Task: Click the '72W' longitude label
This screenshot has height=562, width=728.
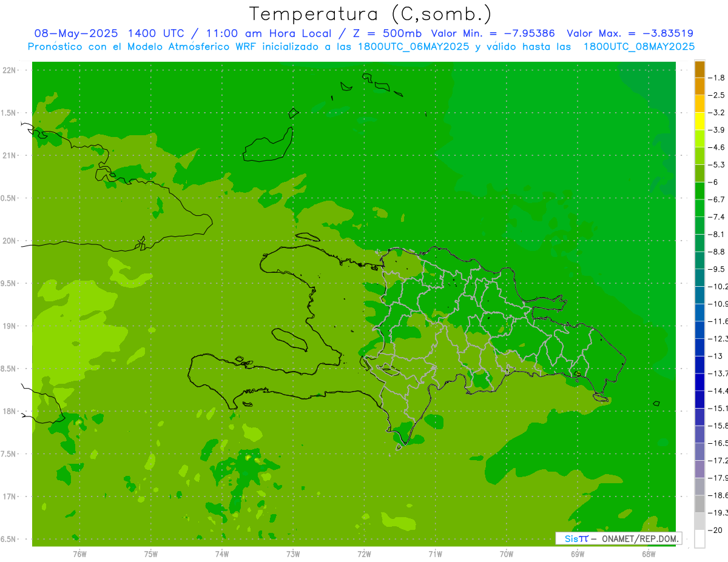Action: [364, 554]
